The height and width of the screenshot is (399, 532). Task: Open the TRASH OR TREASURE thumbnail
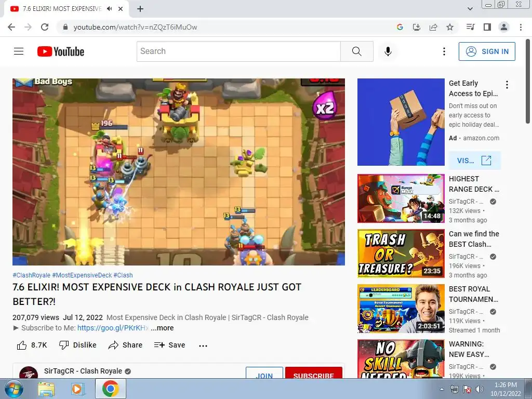(x=401, y=254)
